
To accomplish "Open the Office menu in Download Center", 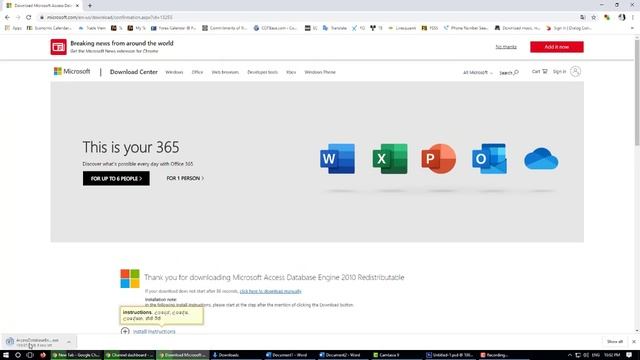I will 197,72.
